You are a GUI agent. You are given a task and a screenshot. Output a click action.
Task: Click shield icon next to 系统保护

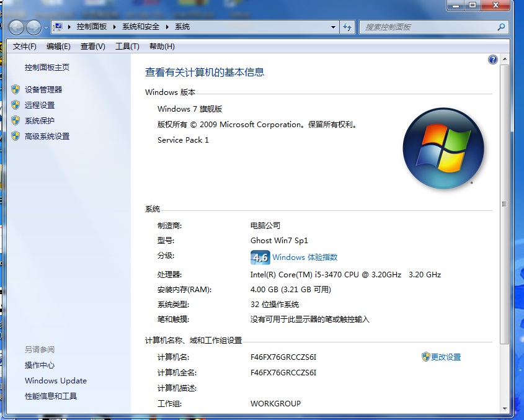16,120
